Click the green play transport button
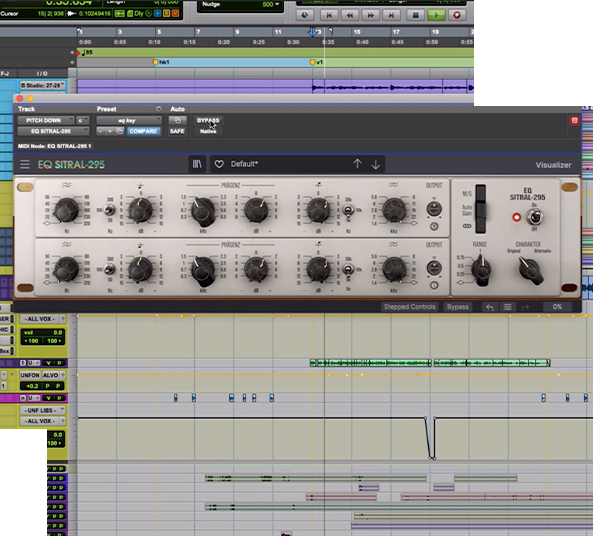This screenshot has width=593, height=536. coord(436,15)
